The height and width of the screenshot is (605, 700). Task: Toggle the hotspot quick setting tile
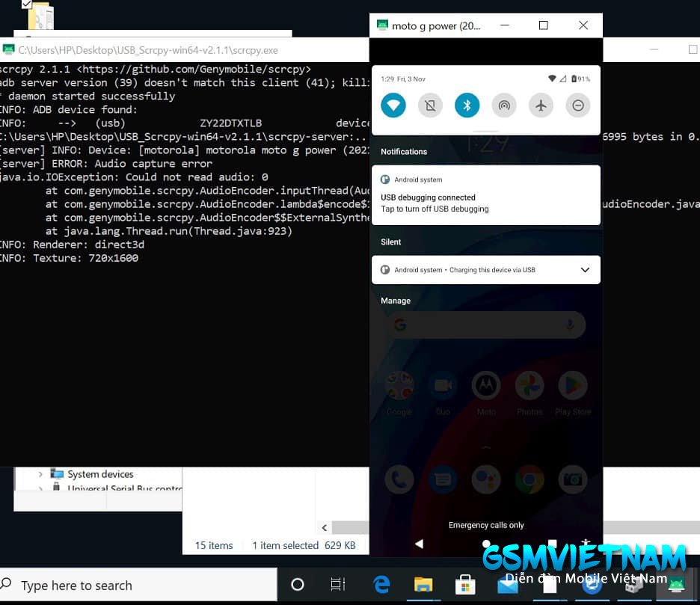tap(504, 105)
